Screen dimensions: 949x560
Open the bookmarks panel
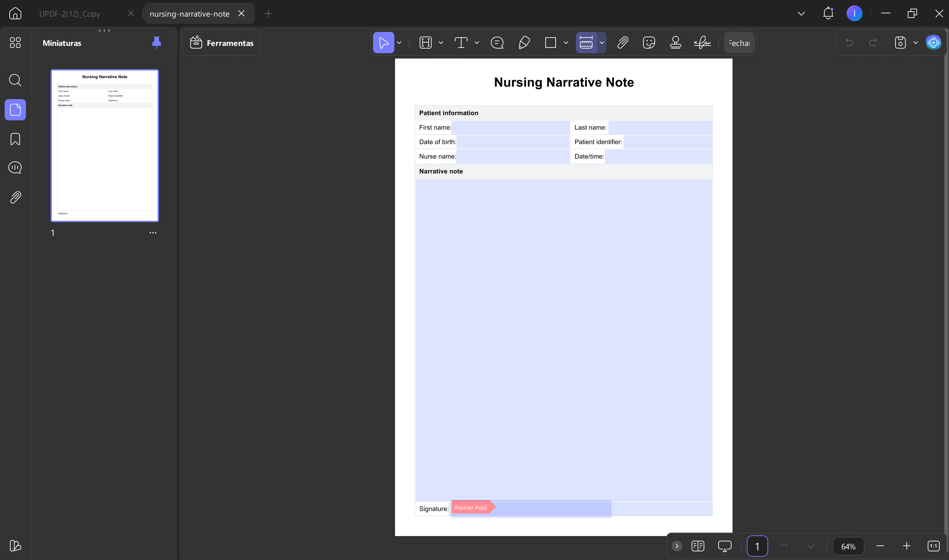(x=15, y=139)
